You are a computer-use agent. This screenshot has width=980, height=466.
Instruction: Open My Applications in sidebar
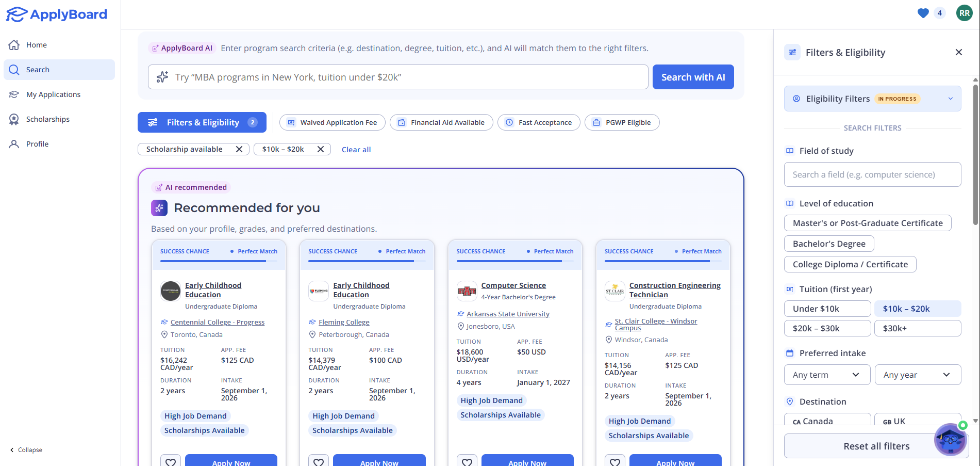[59, 94]
